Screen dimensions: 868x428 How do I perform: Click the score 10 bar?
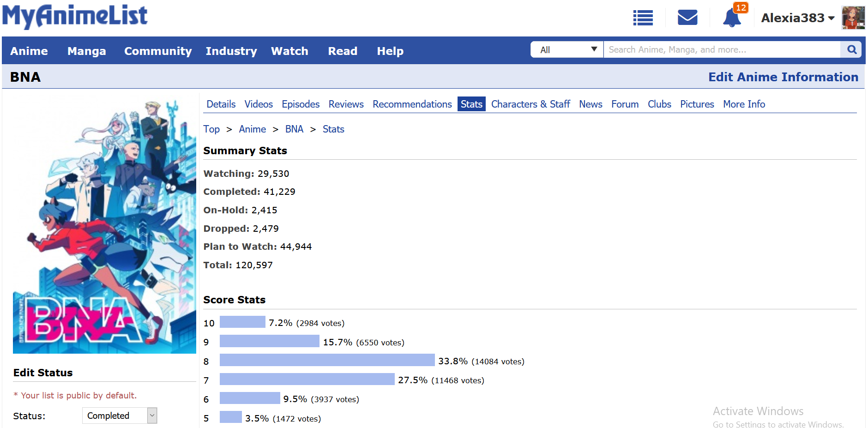(x=242, y=322)
